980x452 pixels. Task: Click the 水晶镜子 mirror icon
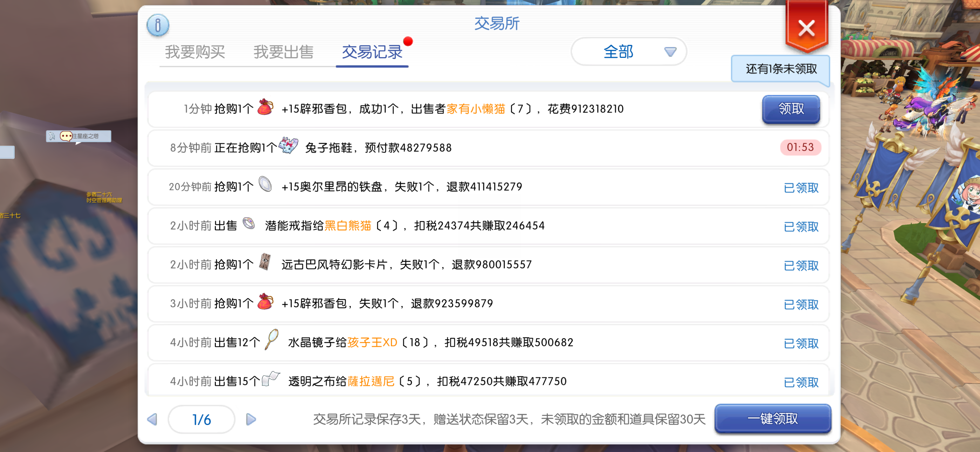pyautogui.click(x=272, y=339)
